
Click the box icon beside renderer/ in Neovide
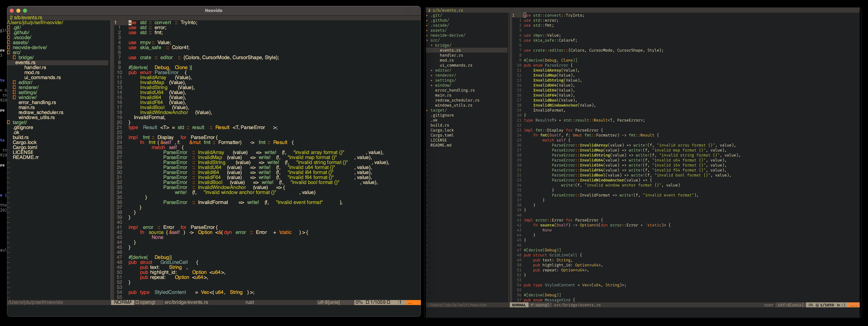(14, 88)
